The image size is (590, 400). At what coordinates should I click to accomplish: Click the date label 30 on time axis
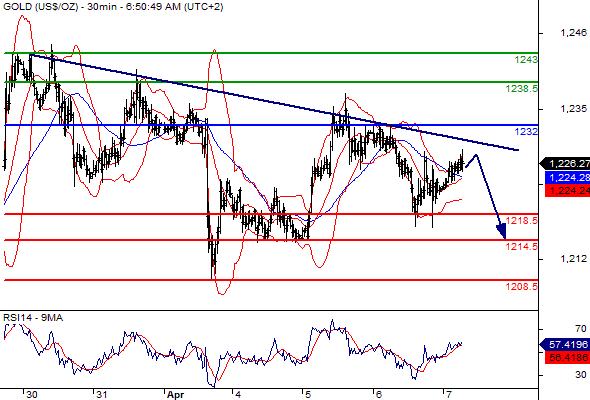(x=32, y=394)
